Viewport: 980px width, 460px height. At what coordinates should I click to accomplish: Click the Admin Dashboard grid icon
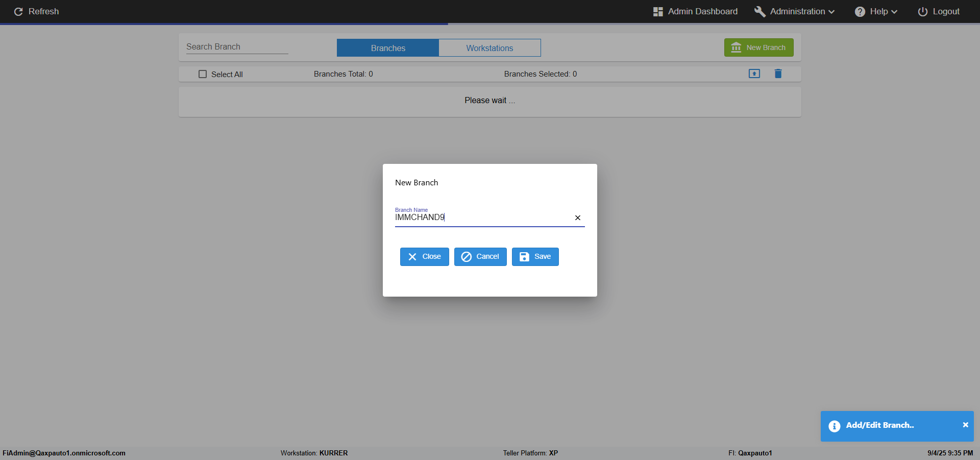(x=658, y=12)
